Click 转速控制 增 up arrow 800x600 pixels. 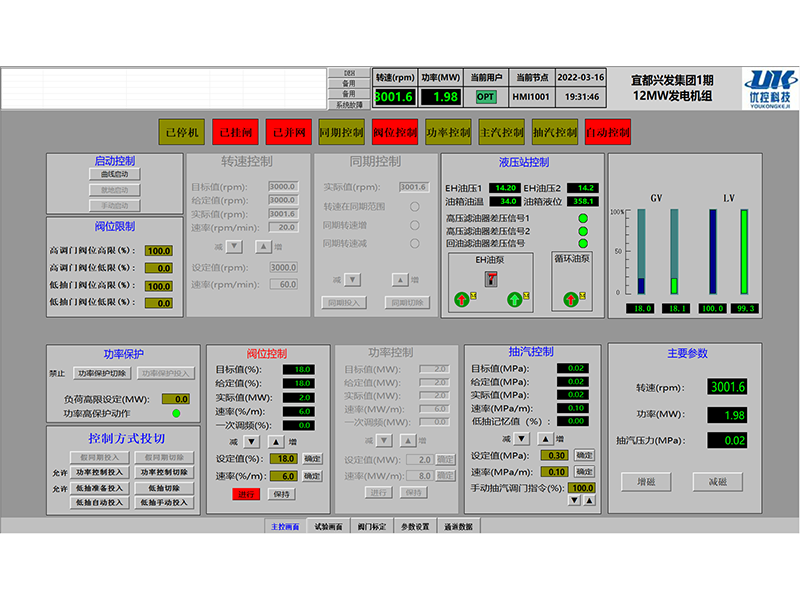[x=263, y=247]
